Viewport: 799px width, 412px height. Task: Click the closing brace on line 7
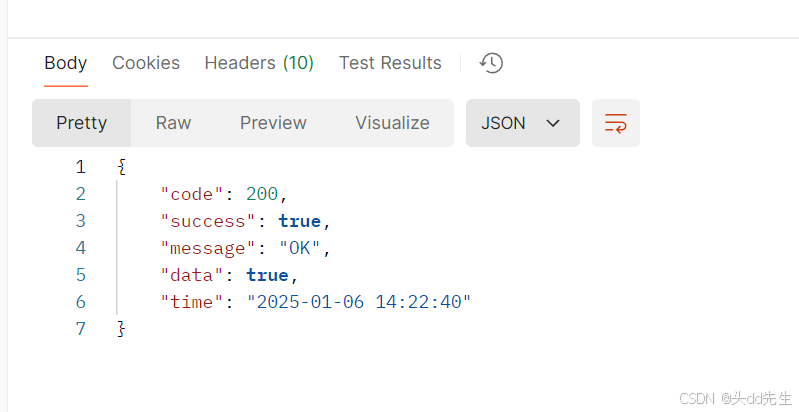tap(121, 329)
